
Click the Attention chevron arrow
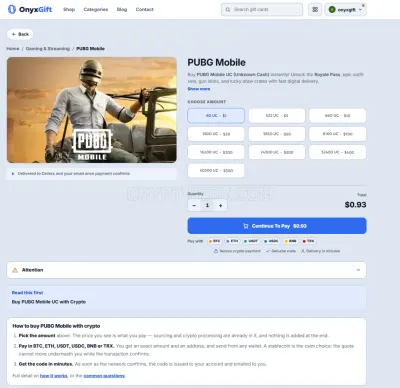[358, 270]
